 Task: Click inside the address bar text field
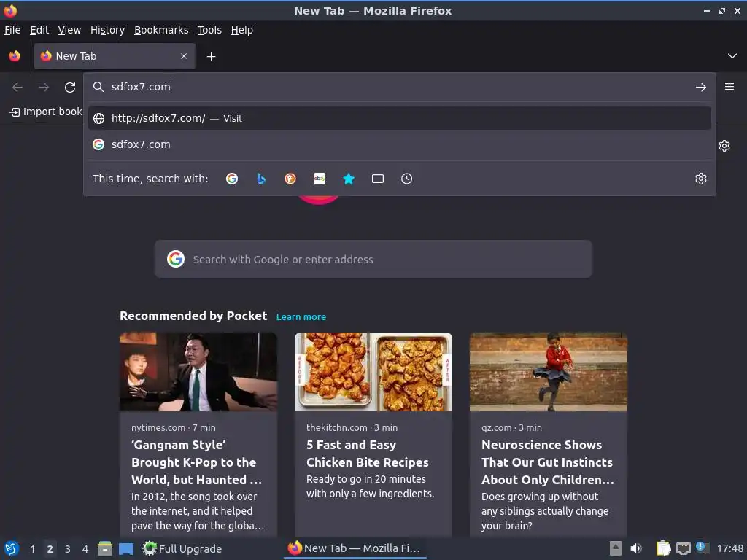point(399,87)
